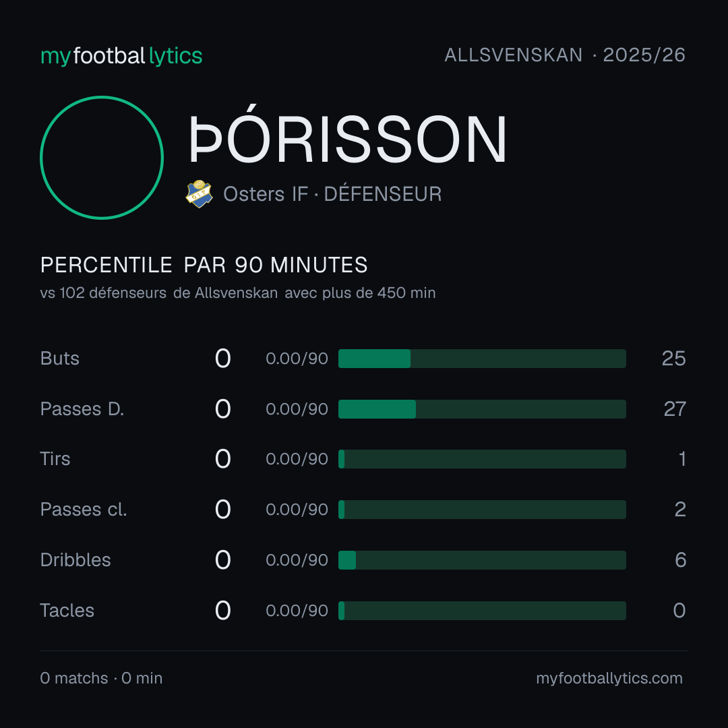
Task: Click the Dribbles stat label
Action: coord(75,560)
